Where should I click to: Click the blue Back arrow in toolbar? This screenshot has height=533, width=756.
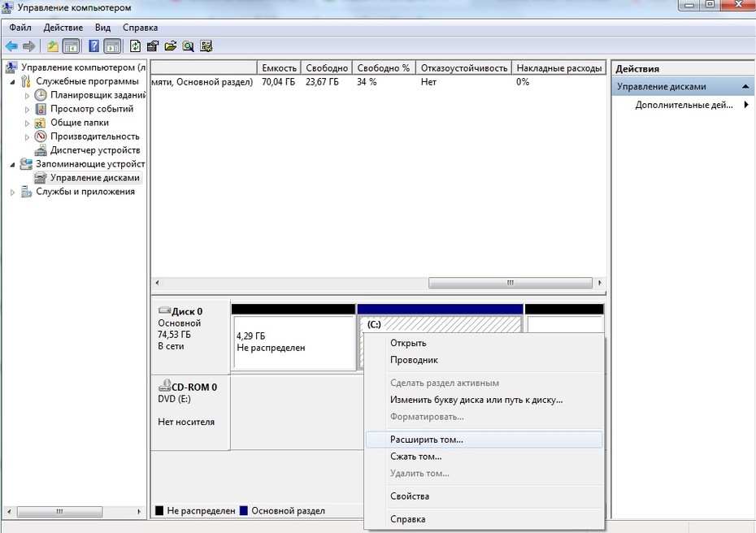click(11, 46)
